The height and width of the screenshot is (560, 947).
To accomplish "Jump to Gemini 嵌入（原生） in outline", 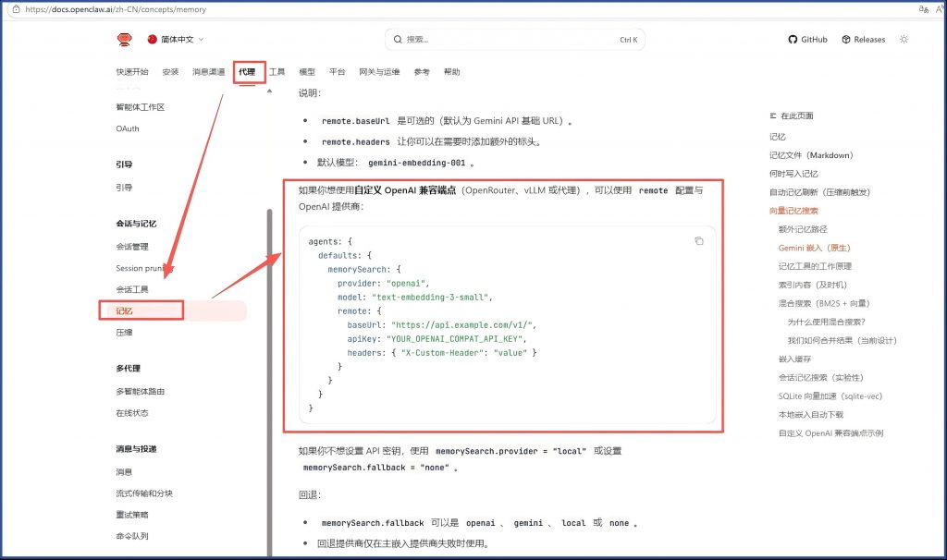I will pyautogui.click(x=814, y=248).
